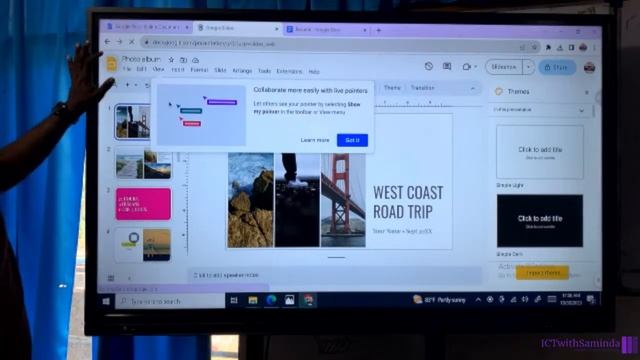
Task: Apply the Simple Light theme
Action: (x=540, y=152)
